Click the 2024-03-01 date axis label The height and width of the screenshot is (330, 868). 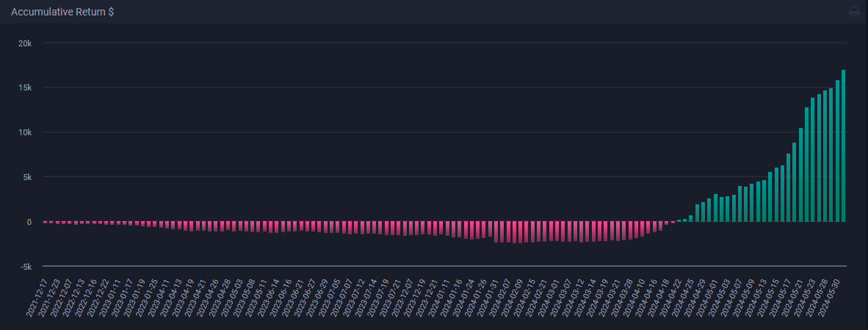(x=549, y=298)
